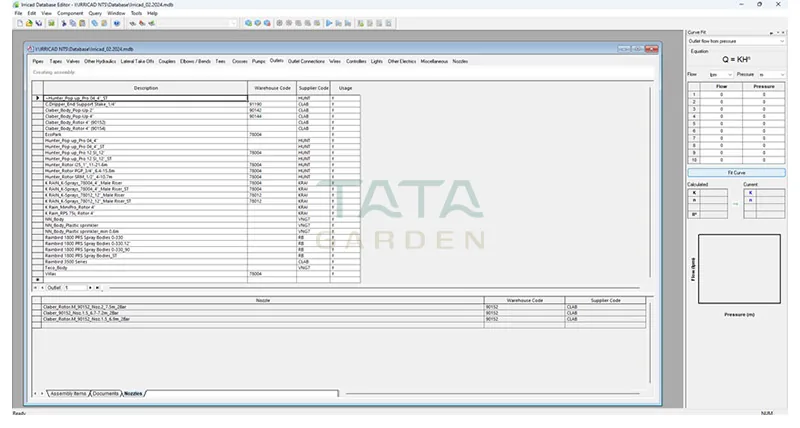Switch to the Outlet Connections tab
The height and width of the screenshot is (428, 800).
pyautogui.click(x=306, y=61)
